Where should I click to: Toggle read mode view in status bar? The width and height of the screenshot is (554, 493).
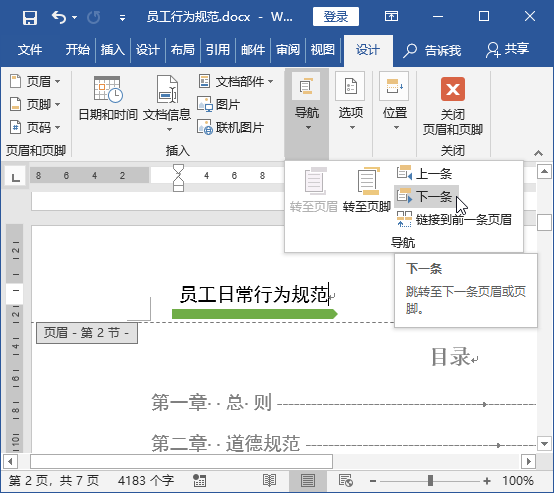269,481
